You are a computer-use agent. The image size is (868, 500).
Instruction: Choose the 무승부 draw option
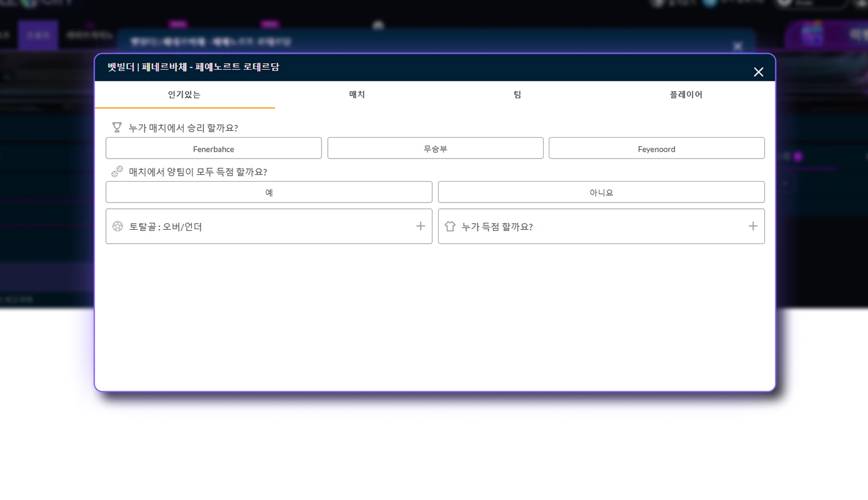click(x=435, y=148)
